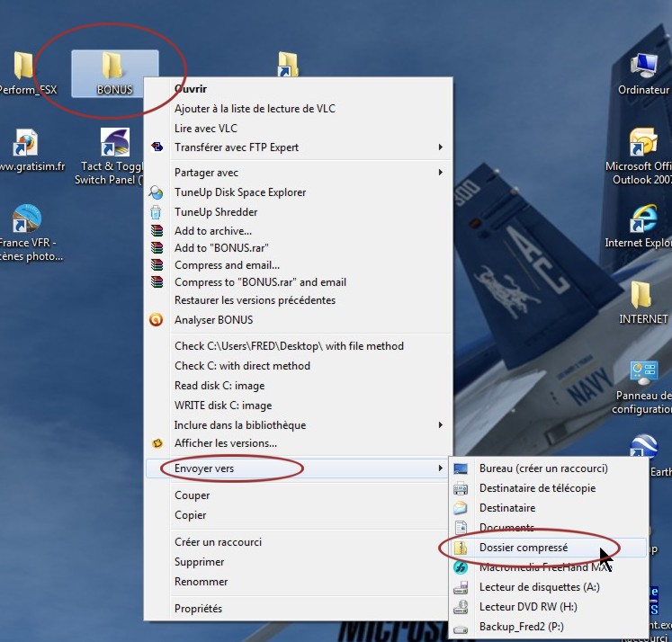Click the Bureau desktop icon in submenu
The image size is (672, 642).
(x=461, y=468)
